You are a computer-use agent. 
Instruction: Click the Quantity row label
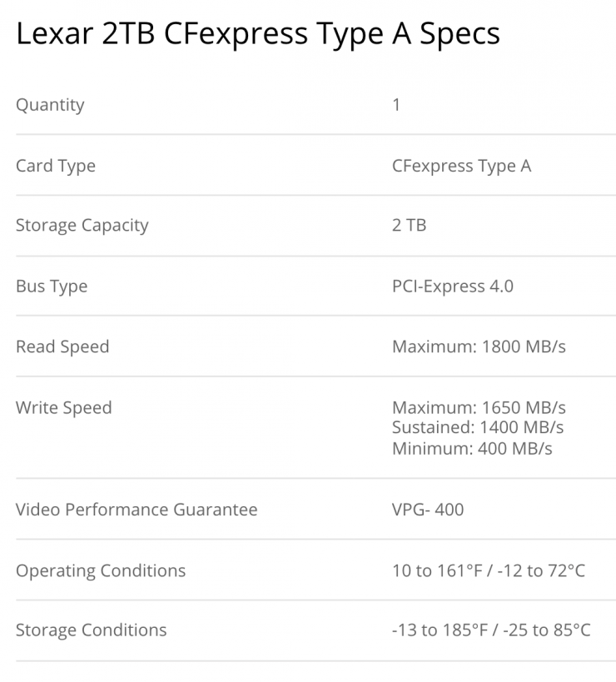(50, 105)
